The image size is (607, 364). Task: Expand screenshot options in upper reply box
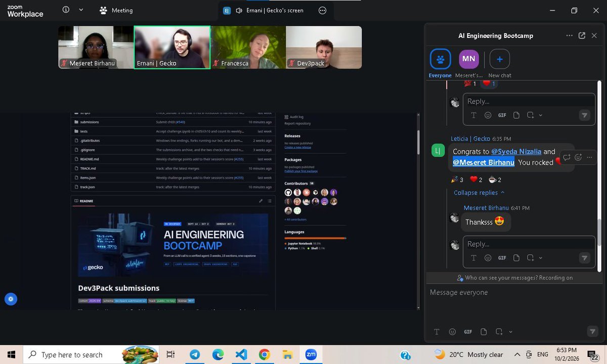pos(541,115)
